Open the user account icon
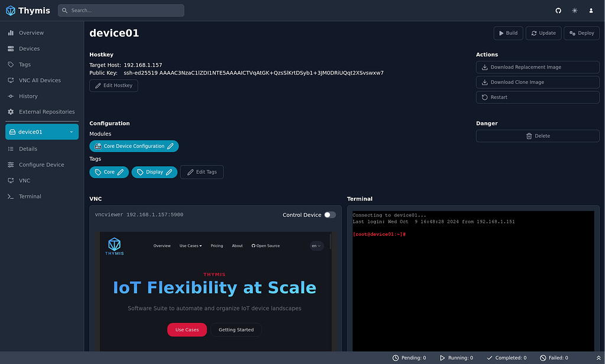The width and height of the screenshot is (605, 364). tap(591, 10)
